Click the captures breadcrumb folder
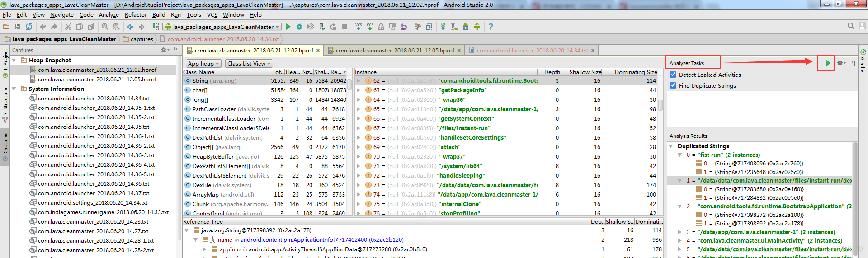The height and width of the screenshot is (258, 868). [x=138, y=39]
